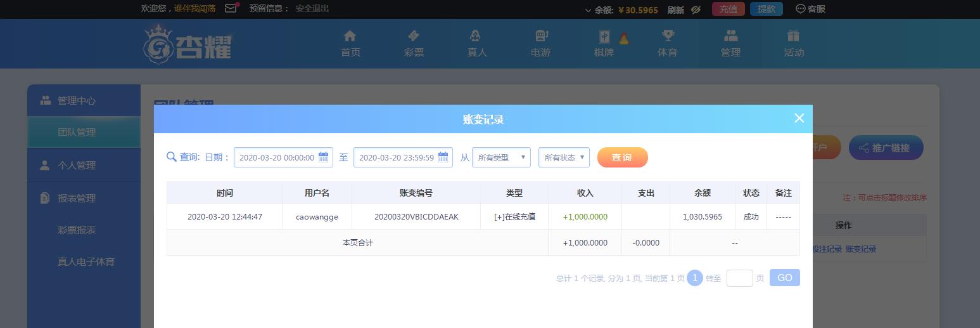Go to 首页 home icon

point(350,36)
